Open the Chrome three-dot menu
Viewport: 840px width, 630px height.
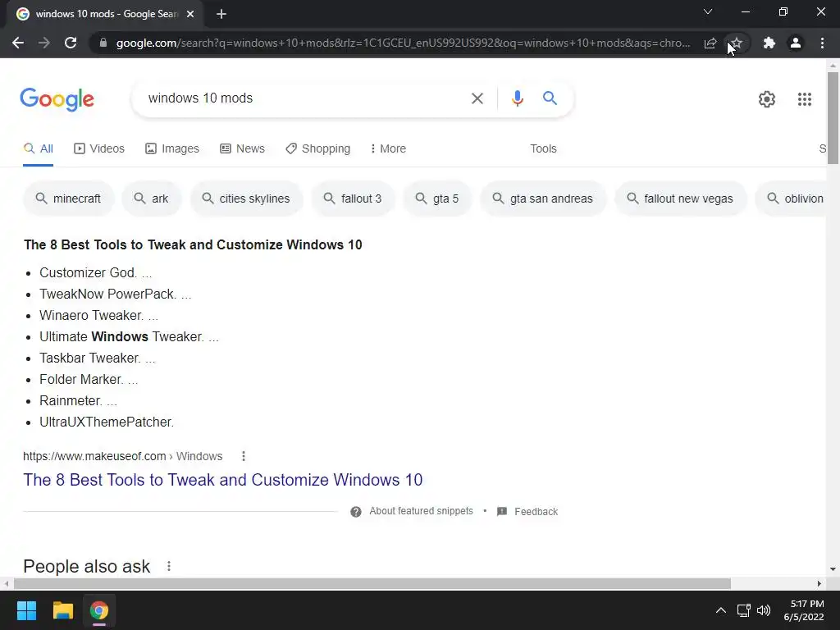(822, 43)
